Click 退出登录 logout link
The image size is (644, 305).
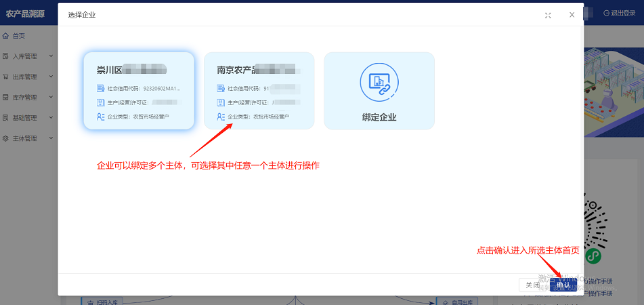(619, 13)
